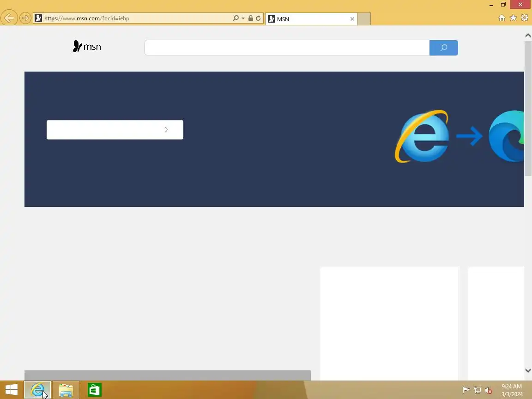
Task: Click the muted volume tray icon
Action: tap(489, 390)
